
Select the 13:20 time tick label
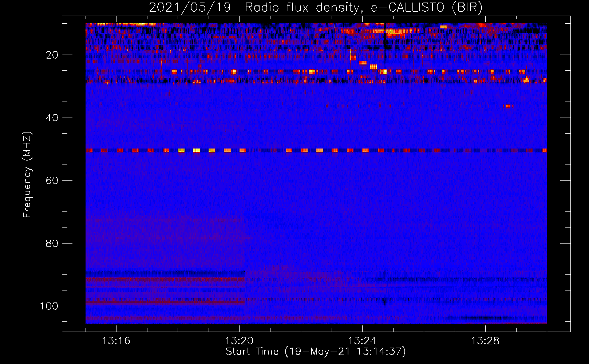239,341
